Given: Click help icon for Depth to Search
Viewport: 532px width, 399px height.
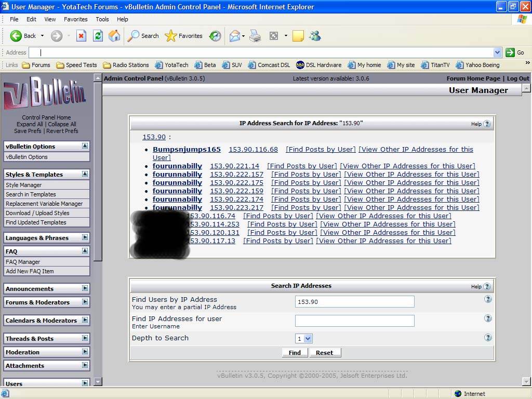Looking at the screenshot, I should click(x=488, y=338).
